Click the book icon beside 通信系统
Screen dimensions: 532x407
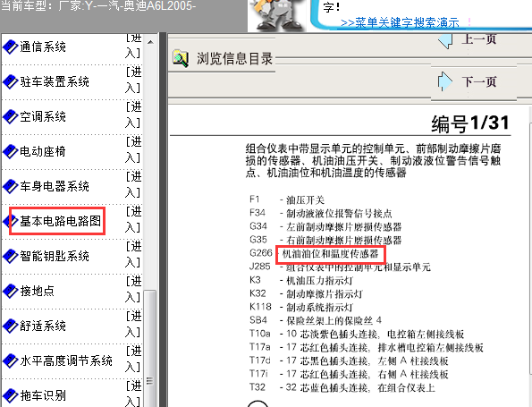point(10,47)
